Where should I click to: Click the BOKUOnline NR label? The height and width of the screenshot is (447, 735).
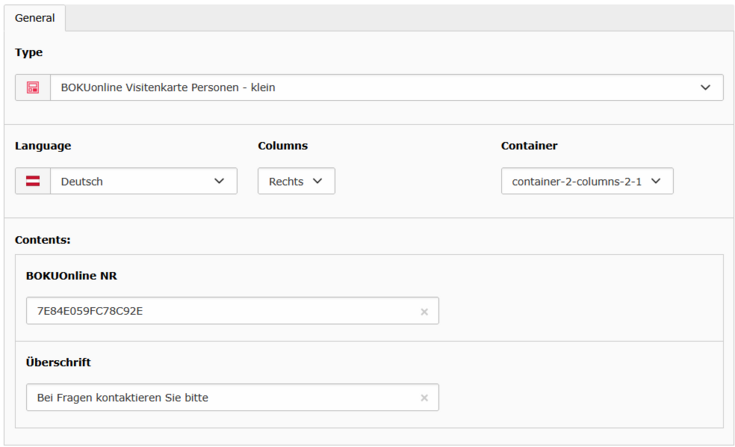(72, 276)
